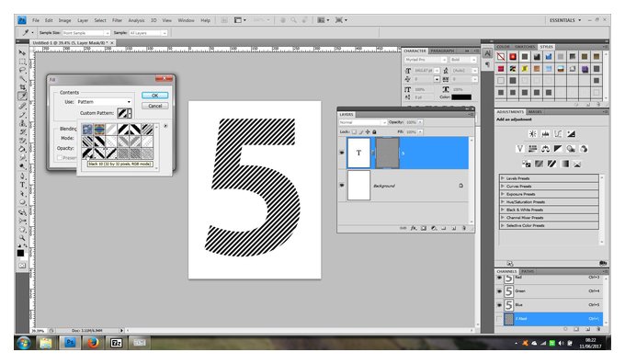This screenshot has height=364, width=625.
Task: Select the Rectangular Marquee tool
Action: point(22,62)
